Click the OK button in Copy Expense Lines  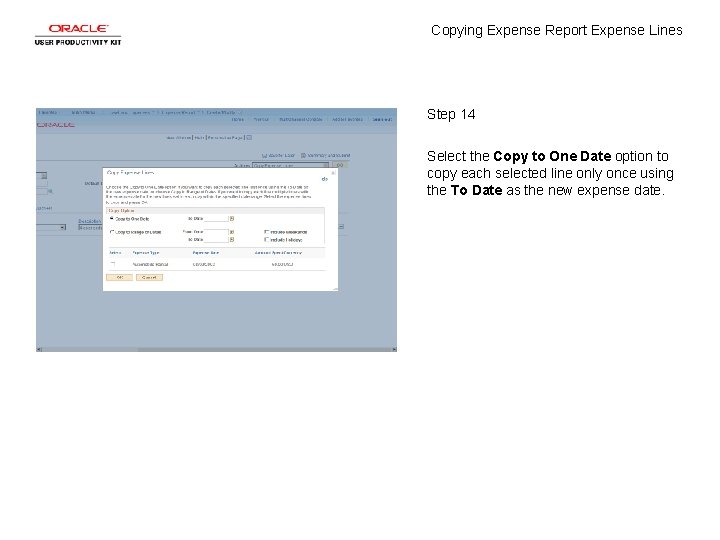tap(119, 277)
